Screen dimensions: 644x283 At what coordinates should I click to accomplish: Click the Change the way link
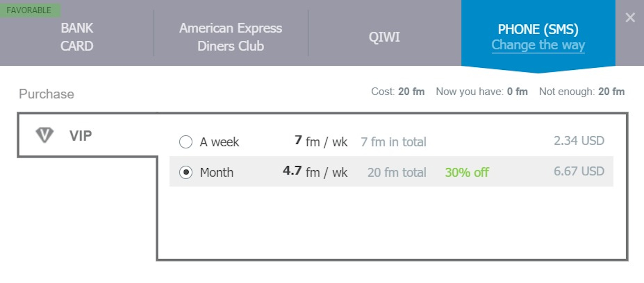point(538,45)
